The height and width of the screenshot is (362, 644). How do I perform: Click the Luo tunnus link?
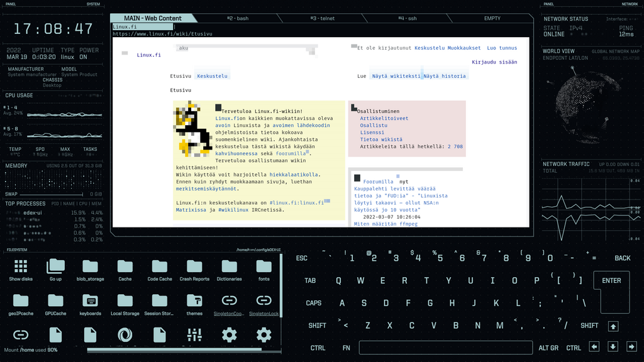(502, 48)
